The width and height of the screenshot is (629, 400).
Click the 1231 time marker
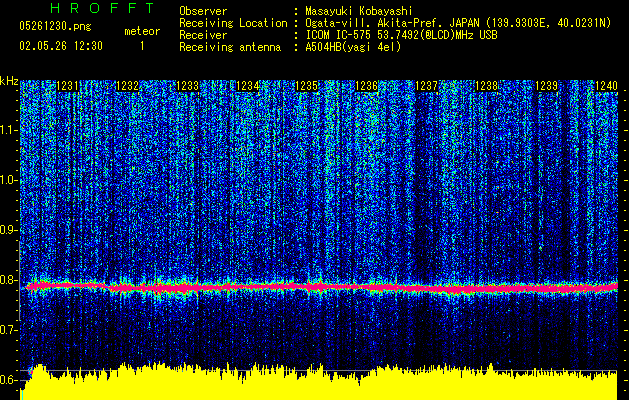[x=67, y=86]
